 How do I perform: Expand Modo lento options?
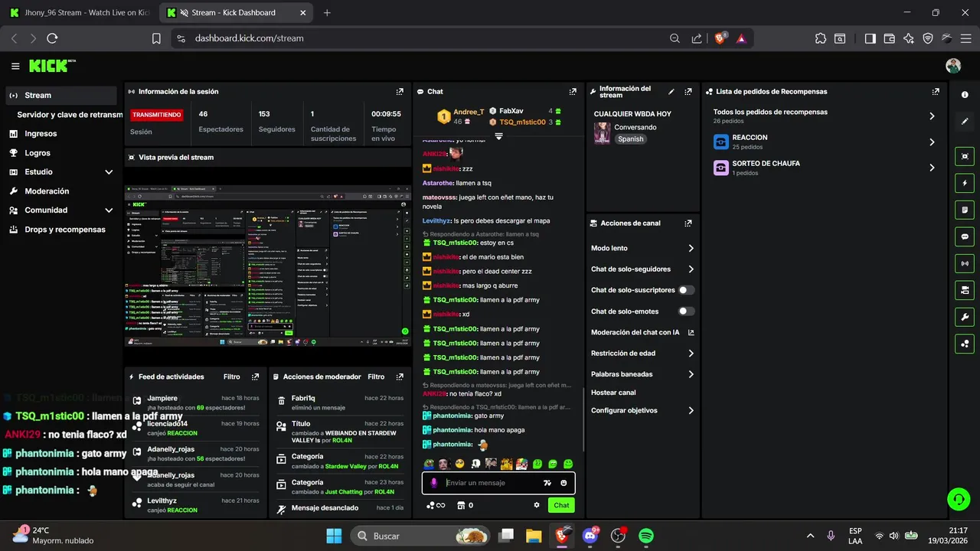691,249
